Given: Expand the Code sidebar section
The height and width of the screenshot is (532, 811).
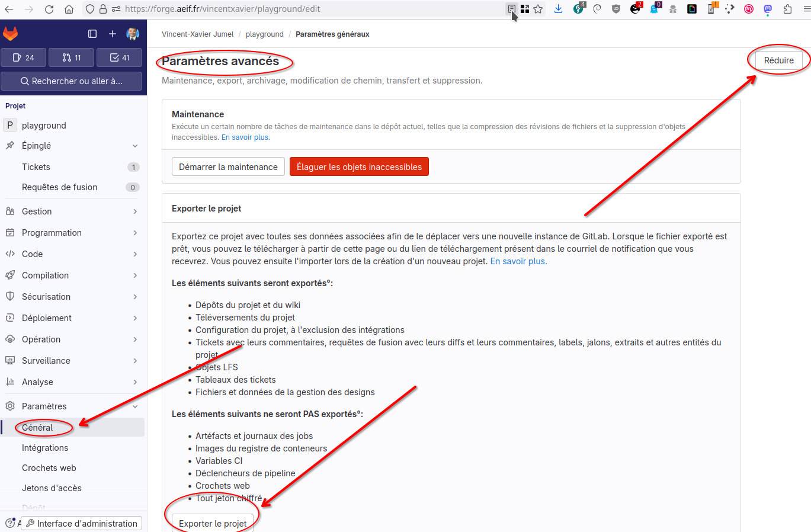Looking at the screenshot, I should coord(72,254).
